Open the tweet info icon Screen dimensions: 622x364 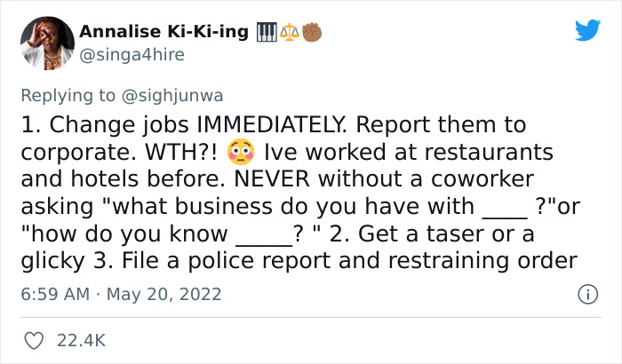click(x=586, y=294)
